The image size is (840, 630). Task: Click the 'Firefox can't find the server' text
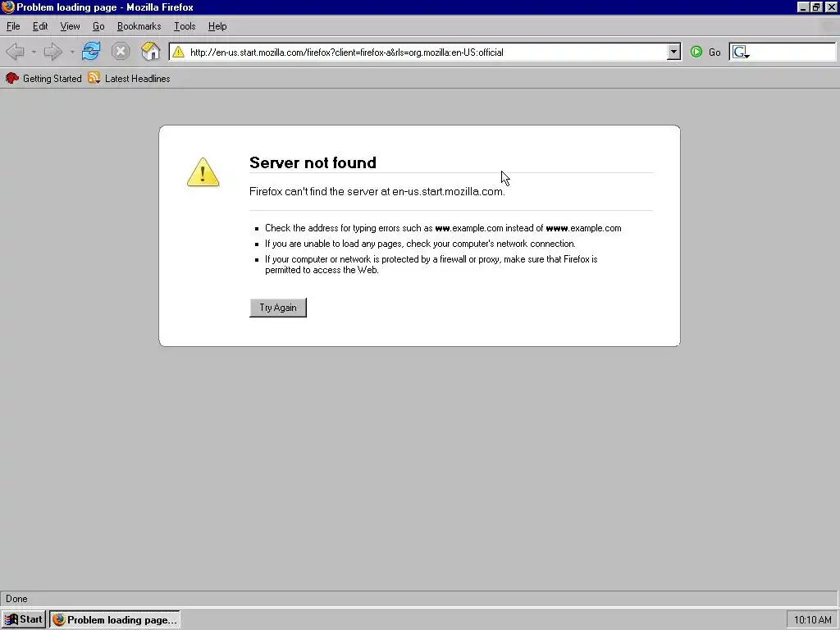click(377, 191)
